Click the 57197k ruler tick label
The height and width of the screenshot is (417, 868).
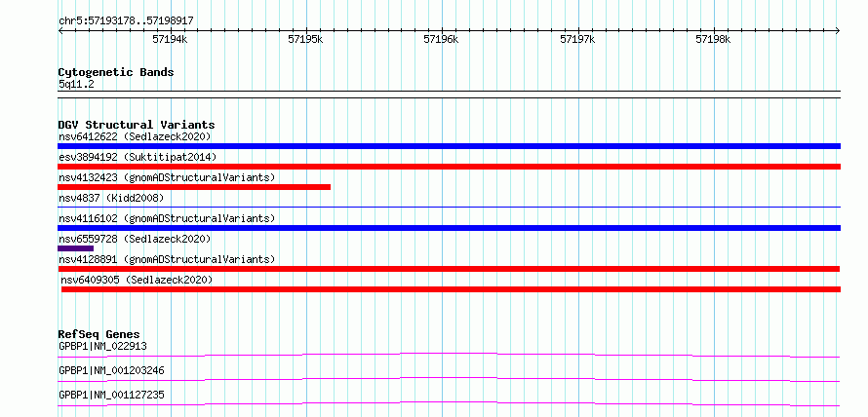[x=577, y=39]
